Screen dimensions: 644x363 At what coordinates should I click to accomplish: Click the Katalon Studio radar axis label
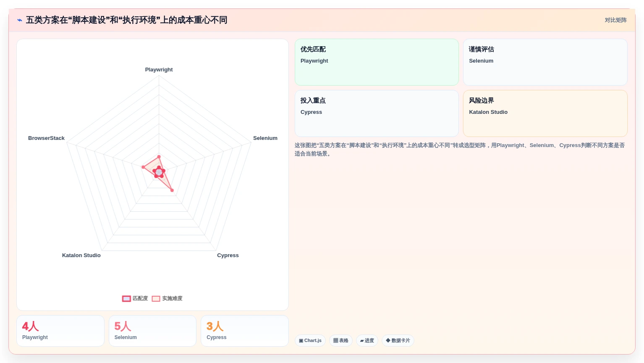[x=81, y=255]
